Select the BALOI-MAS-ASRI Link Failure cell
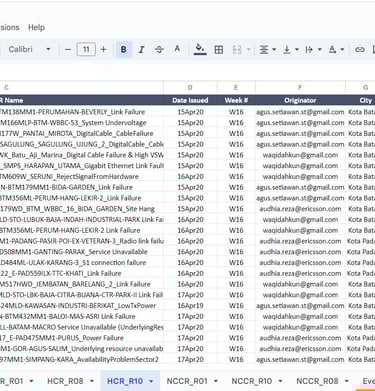 pyautogui.click(x=82, y=316)
